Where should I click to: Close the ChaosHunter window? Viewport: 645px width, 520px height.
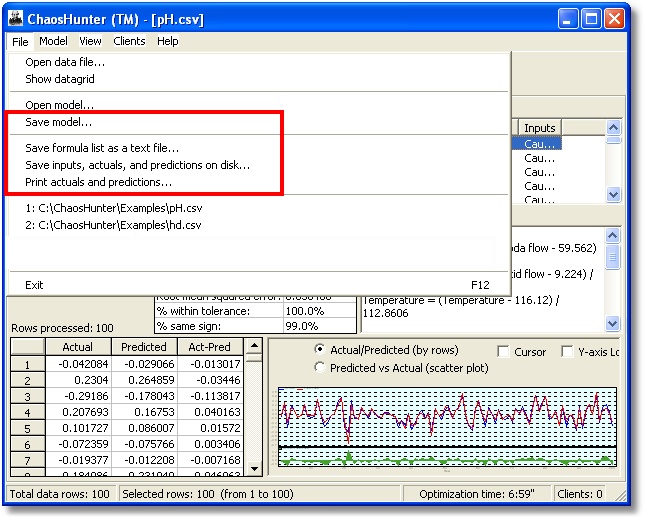point(614,19)
